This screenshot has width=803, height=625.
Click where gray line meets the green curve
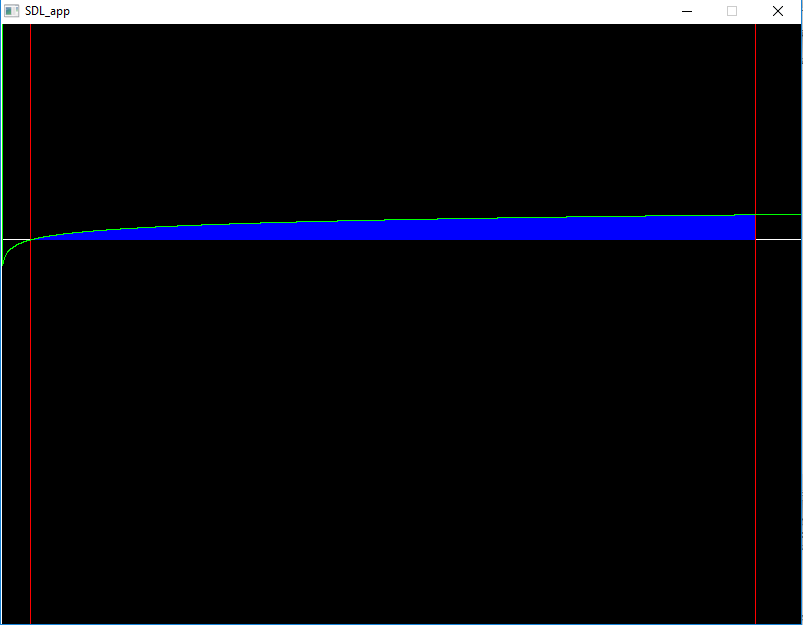(x=755, y=214)
